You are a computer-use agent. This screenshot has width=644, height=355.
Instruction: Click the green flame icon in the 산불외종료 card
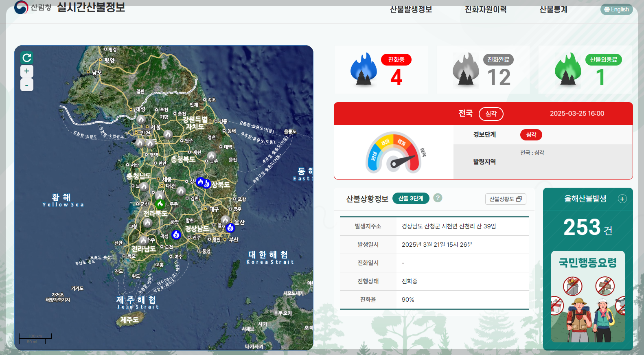click(568, 69)
